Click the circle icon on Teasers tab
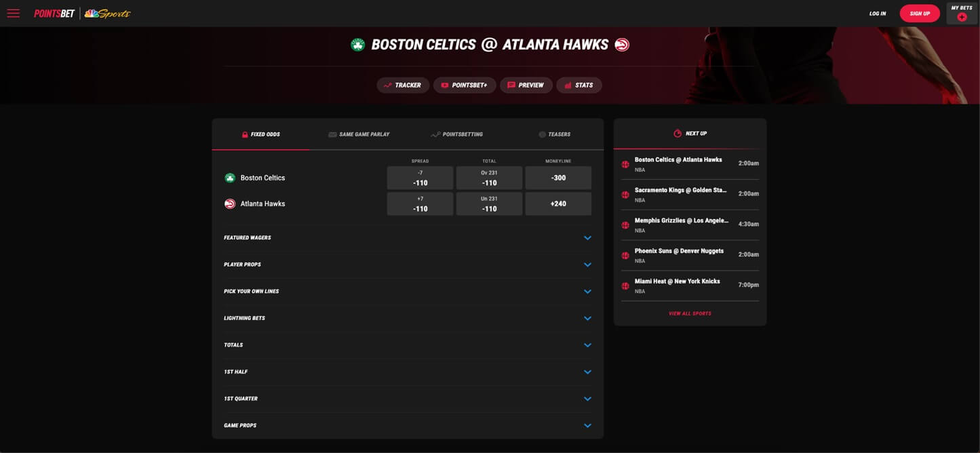This screenshot has width=980, height=453. pos(542,134)
